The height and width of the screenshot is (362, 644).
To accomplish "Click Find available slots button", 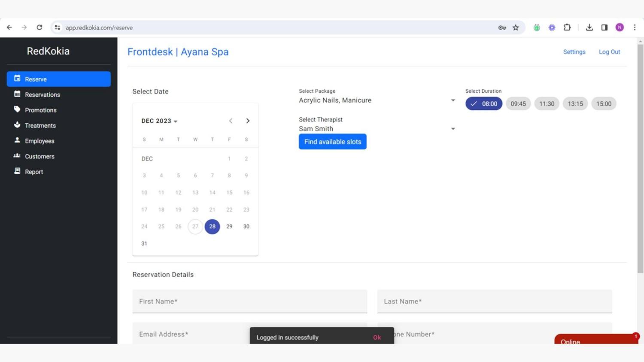I will 332,142.
